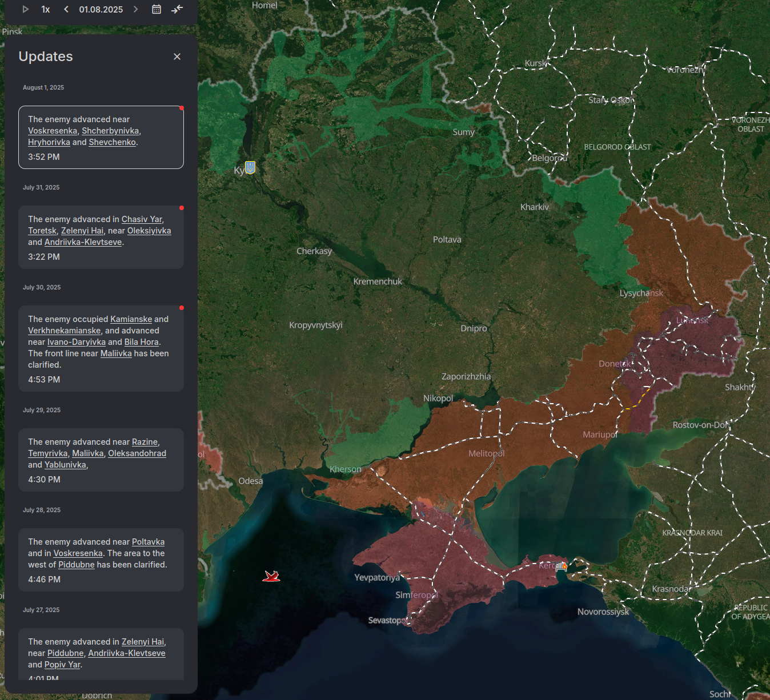Screen dimensions: 770x700
Task: Open the Oleksiyivka link
Action: pos(149,231)
